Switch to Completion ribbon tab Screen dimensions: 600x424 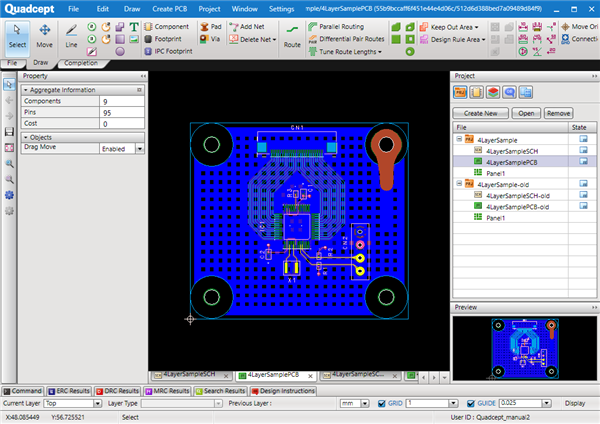tap(81, 63)
